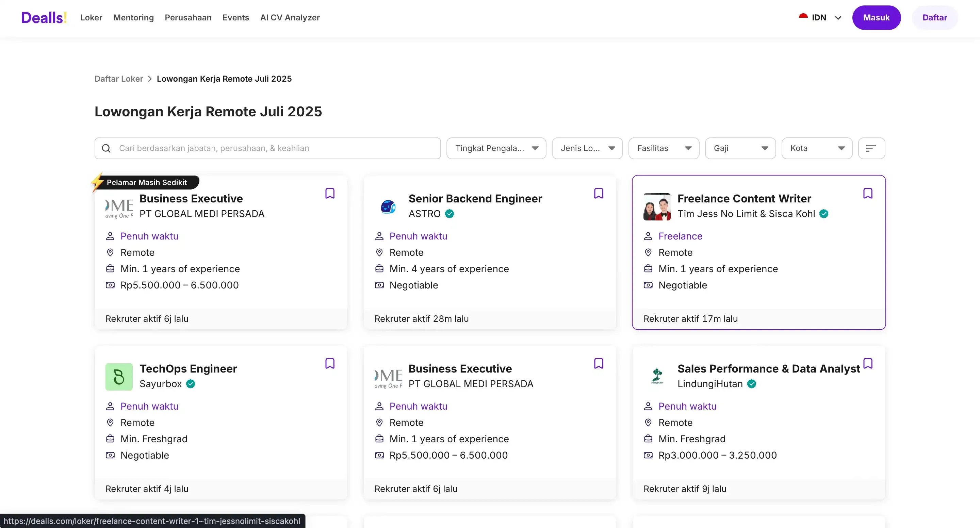Viewport: 980px width, 528px height.
Task: Focus the job search input field
Action: 267,148
